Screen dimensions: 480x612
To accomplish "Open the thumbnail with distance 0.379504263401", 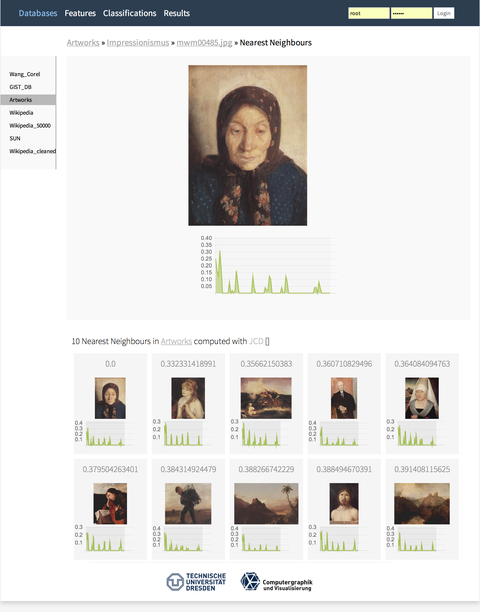I will point(110,503).
